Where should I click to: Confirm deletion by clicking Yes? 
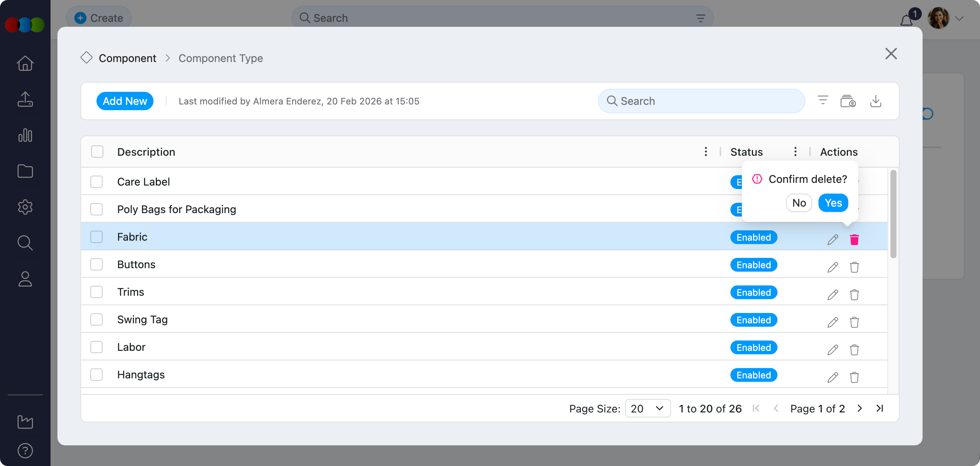click(833, 203)
